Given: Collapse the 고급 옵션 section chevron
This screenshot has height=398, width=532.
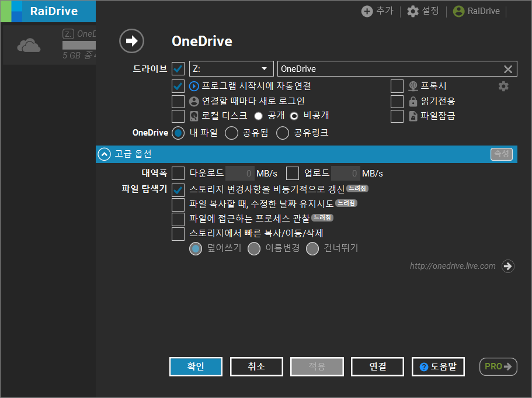Looking at the screenshot, I should (x=104, y=154).
